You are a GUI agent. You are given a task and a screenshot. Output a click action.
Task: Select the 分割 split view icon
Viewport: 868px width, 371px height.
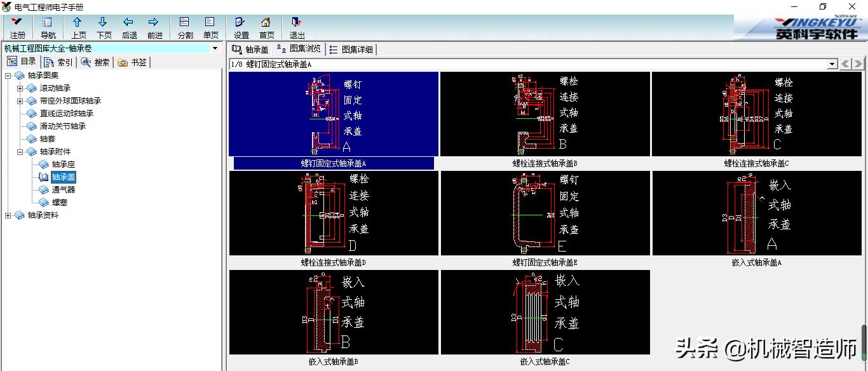[185, 28]
